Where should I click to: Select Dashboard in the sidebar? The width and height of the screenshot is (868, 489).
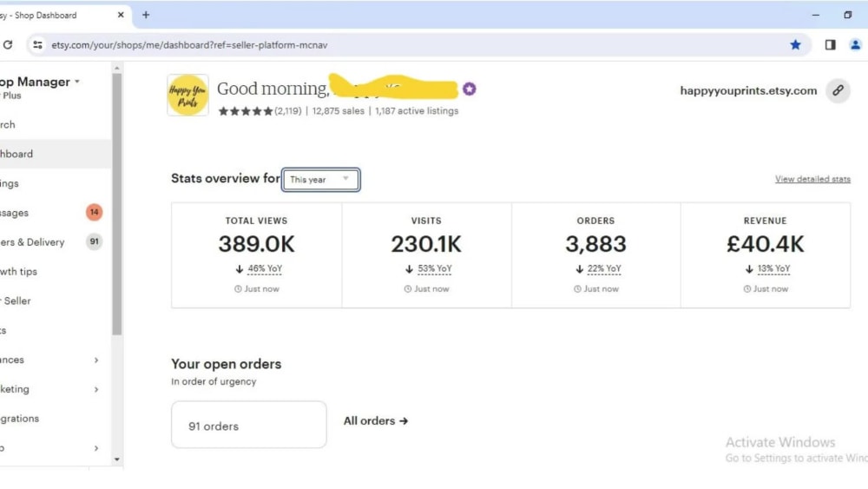(56, 154)
